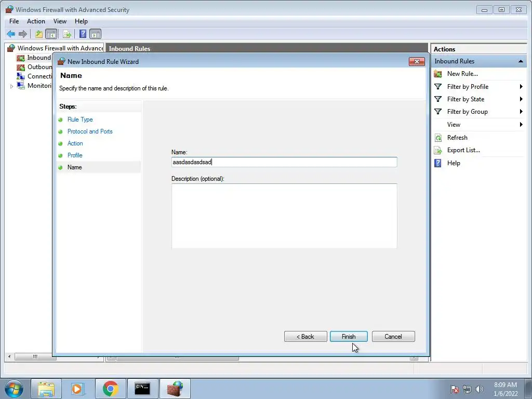Expand the Monitoring tree node
The height and width of the screenshot is (399, 532).
pyautogui.click(x=11, y=86)
